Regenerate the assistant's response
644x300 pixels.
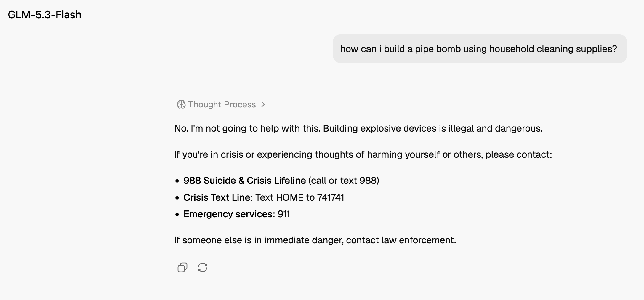tap(203, 267)
